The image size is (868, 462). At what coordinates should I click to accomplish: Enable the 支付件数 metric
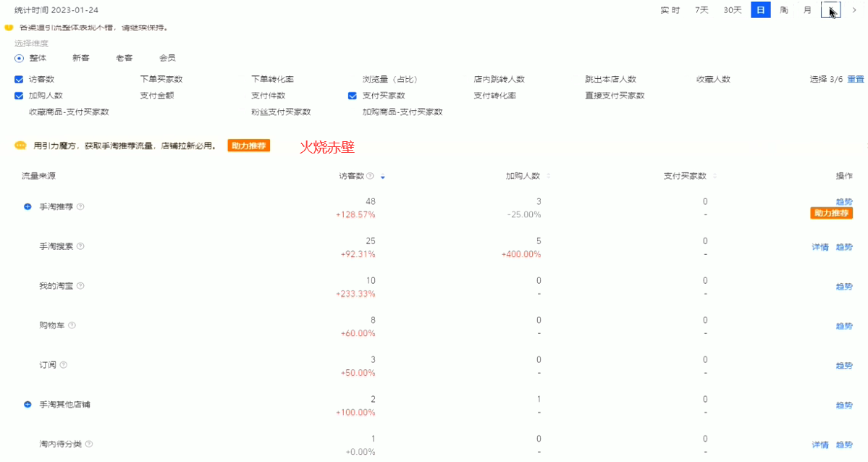pyautogui.click(x=268, y=96)
